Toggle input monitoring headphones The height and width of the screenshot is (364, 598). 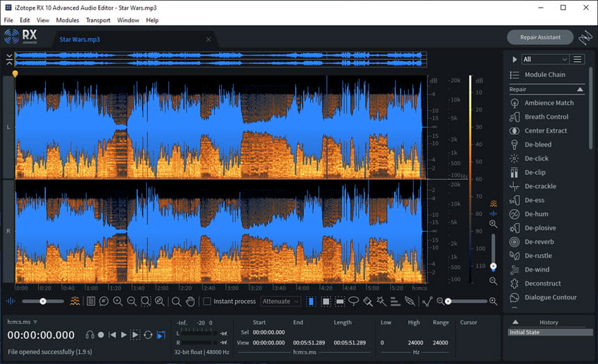90,335
